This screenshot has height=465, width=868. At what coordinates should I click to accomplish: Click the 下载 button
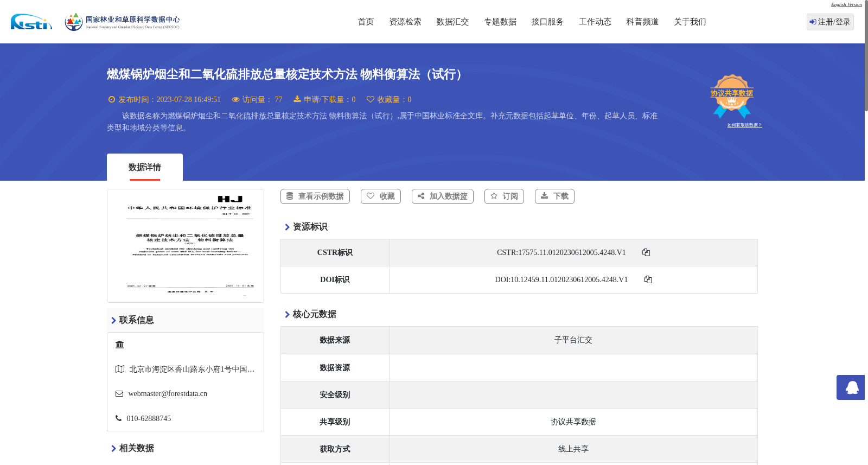click(554, 196)
